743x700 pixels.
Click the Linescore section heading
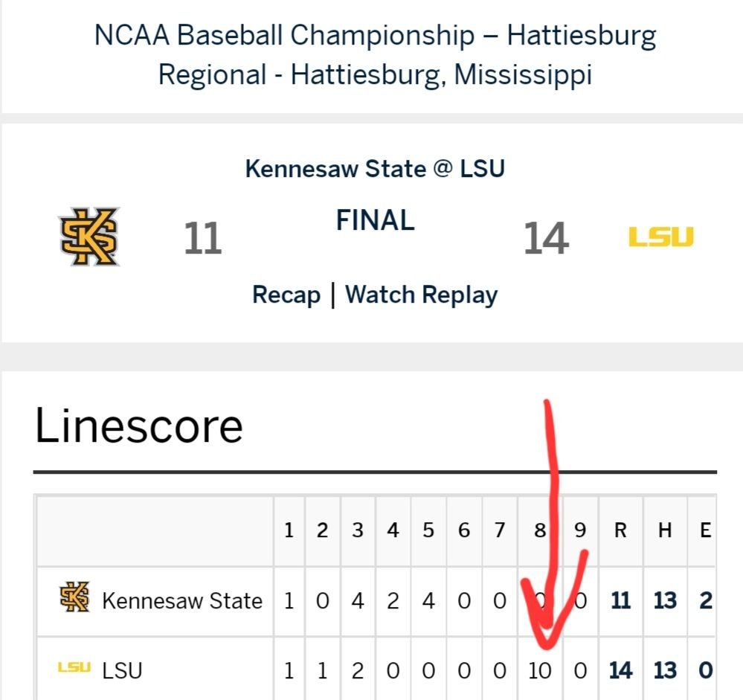pos(139,426)
